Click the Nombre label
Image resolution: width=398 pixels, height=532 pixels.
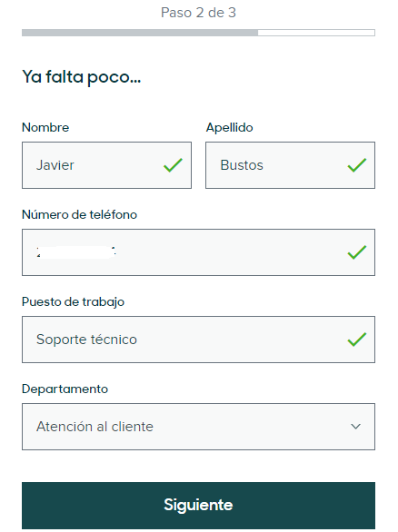pyautogui.click(x=45, y=128)
